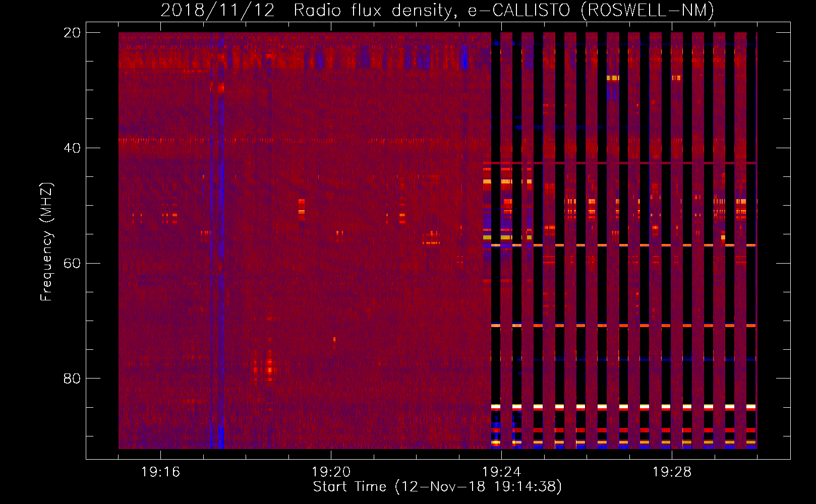Click the 60 frequency tick label

click(x=72, y=264)
